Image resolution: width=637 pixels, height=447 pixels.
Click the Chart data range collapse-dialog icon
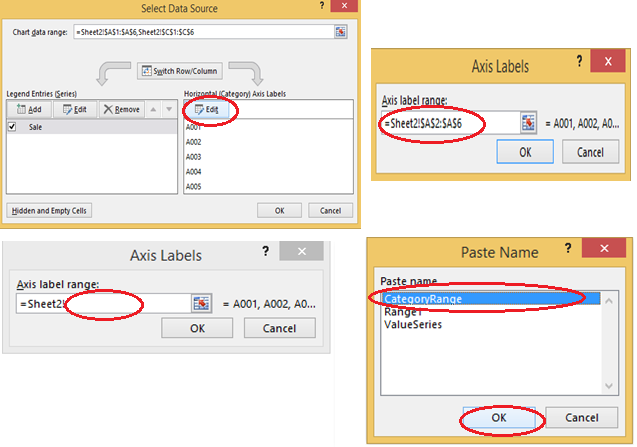[342, 32]
